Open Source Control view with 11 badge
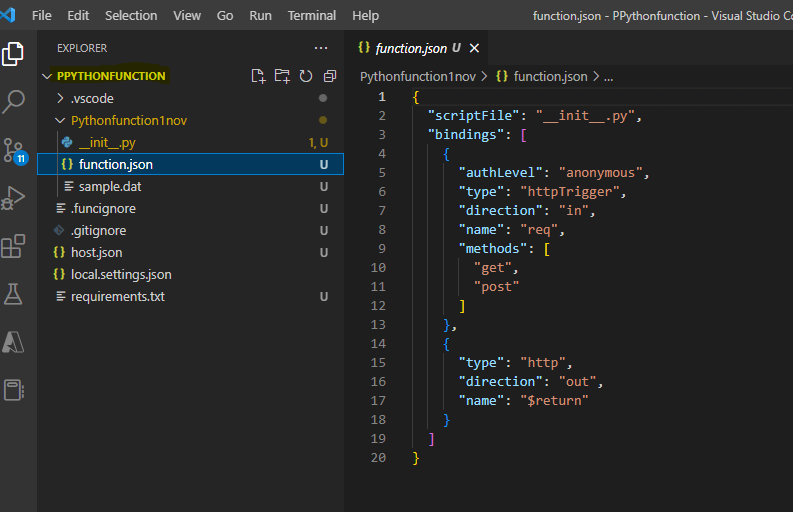This screenshot has height=512, width=793. click(x=15, y=150)
